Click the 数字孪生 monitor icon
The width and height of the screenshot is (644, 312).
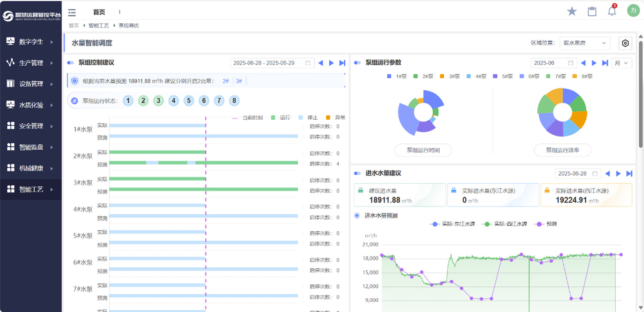point(11,42)
